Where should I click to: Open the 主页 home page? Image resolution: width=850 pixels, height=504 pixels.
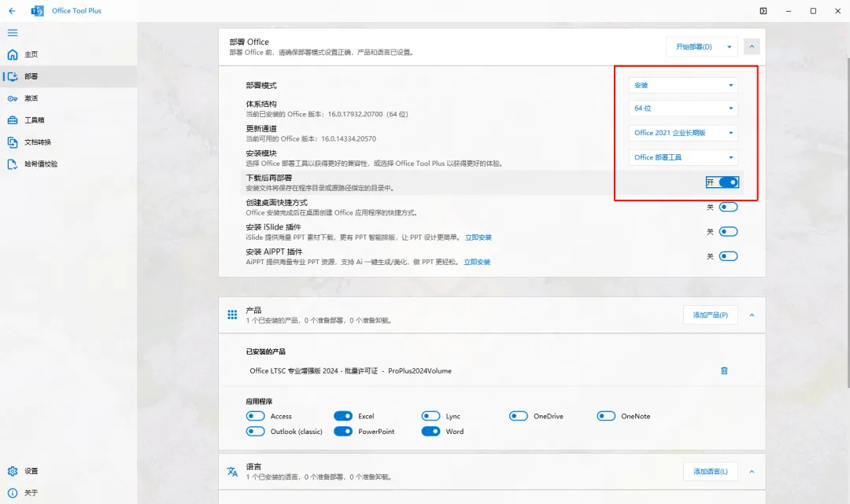point(68,55)
